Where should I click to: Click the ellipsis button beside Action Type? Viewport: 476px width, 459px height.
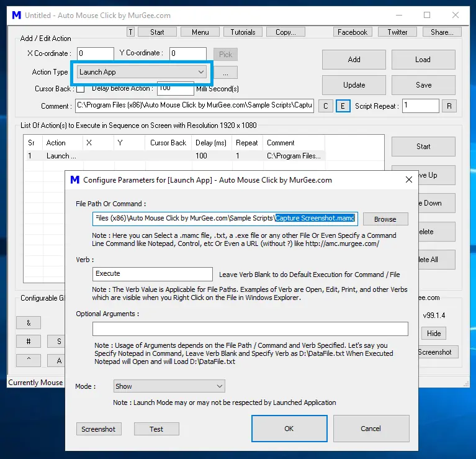point(225,73)
